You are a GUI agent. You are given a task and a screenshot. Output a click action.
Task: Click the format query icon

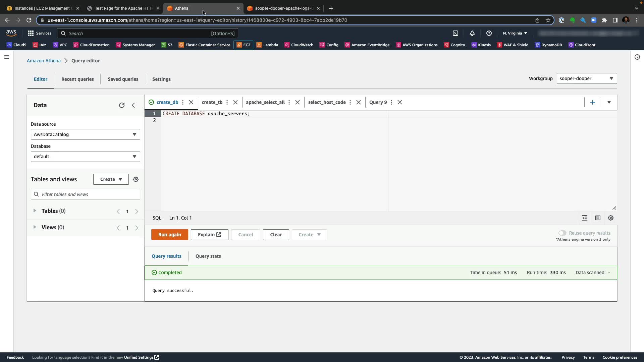pos(585,218)
